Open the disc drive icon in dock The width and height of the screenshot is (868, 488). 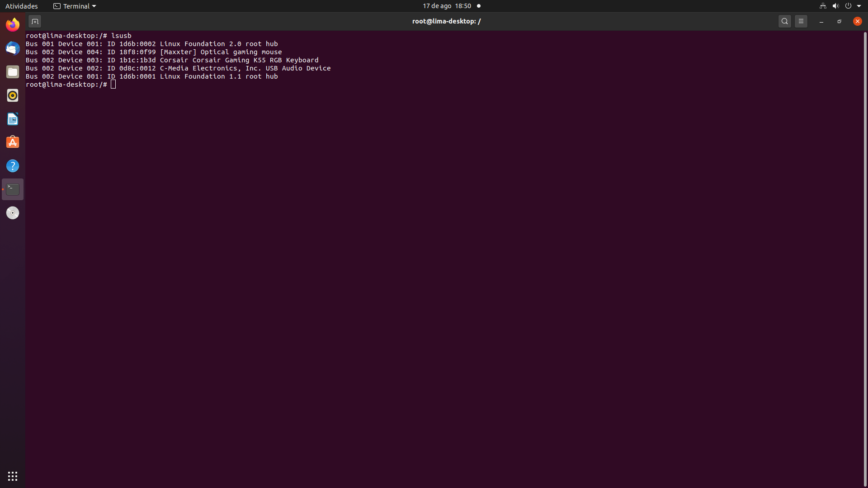pos(13,213)
